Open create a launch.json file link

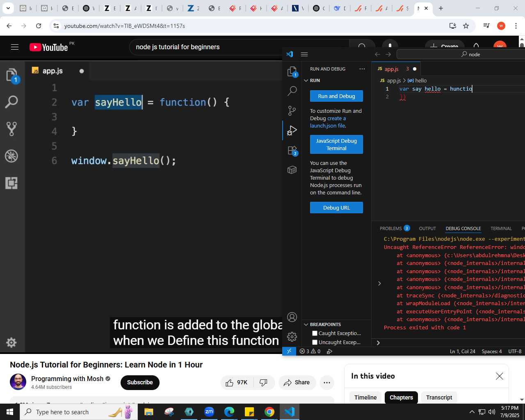[x=328, y=122]
